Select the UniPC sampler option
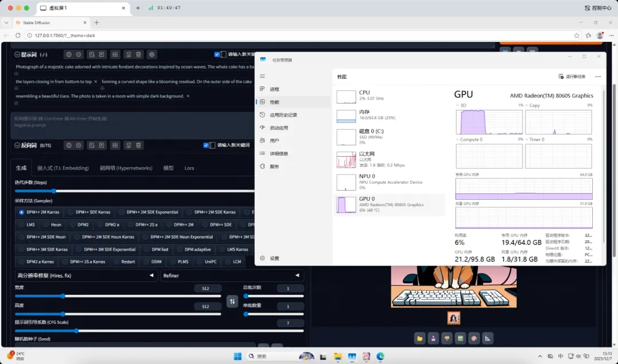Image resolution: width=618 pixels, height=364 pixels. 210,262
